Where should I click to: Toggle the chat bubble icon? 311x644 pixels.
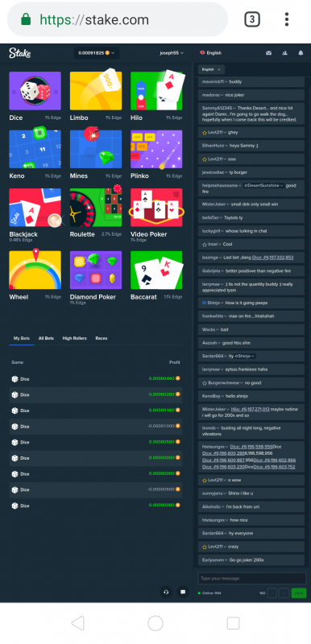click(183, 592)
